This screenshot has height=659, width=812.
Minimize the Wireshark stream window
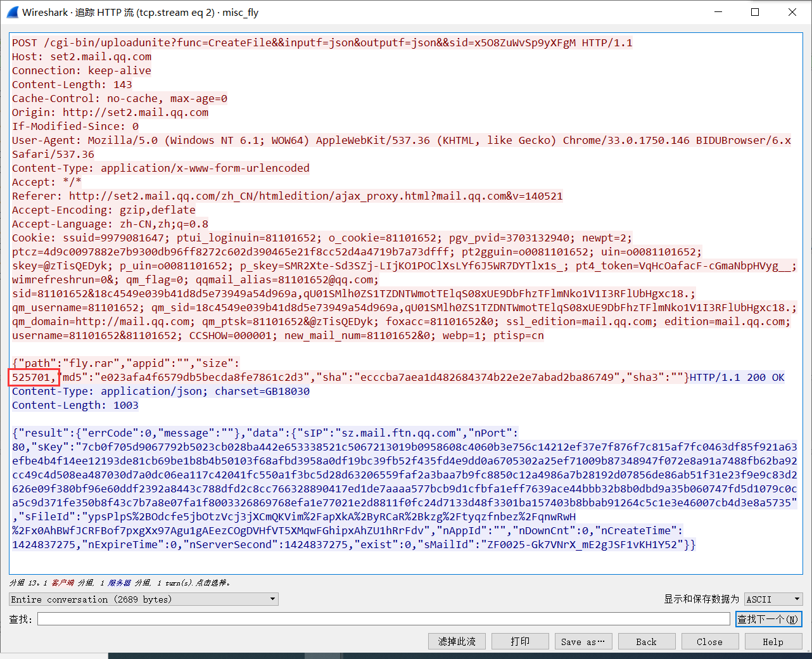[x=718, y=12]
